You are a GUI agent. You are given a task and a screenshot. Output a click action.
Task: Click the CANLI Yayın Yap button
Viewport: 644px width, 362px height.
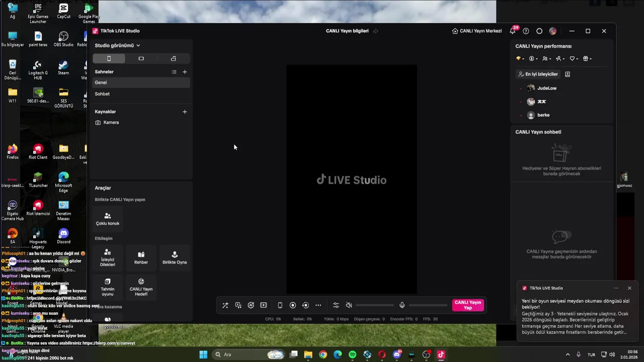[468, 305]
